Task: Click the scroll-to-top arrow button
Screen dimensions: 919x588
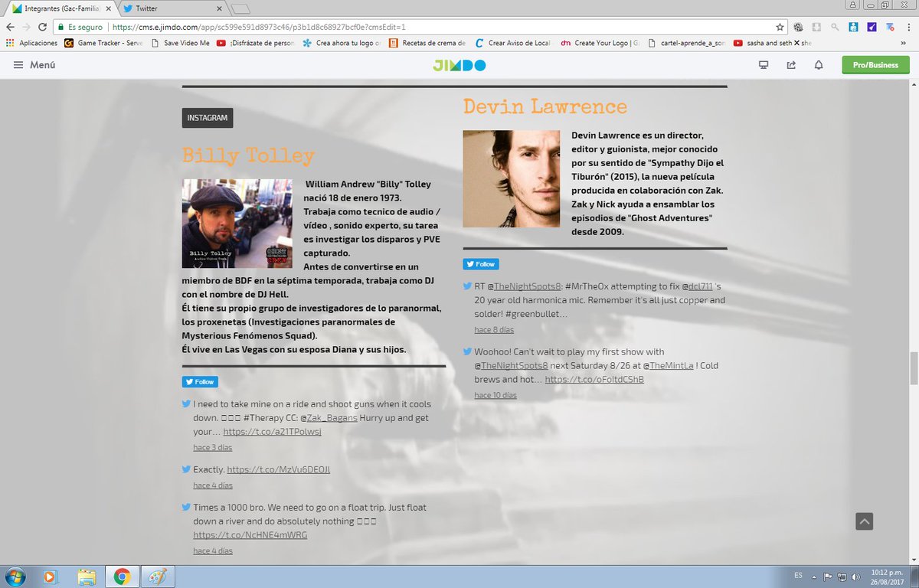Action: [864, 521]
